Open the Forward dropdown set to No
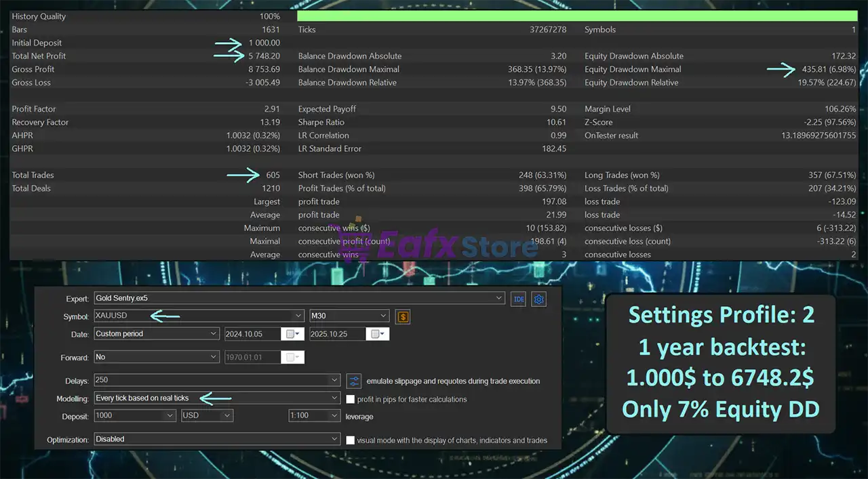The width and height of the screenshot is (868, 479). pyautogui.click(x=214, y=357)
